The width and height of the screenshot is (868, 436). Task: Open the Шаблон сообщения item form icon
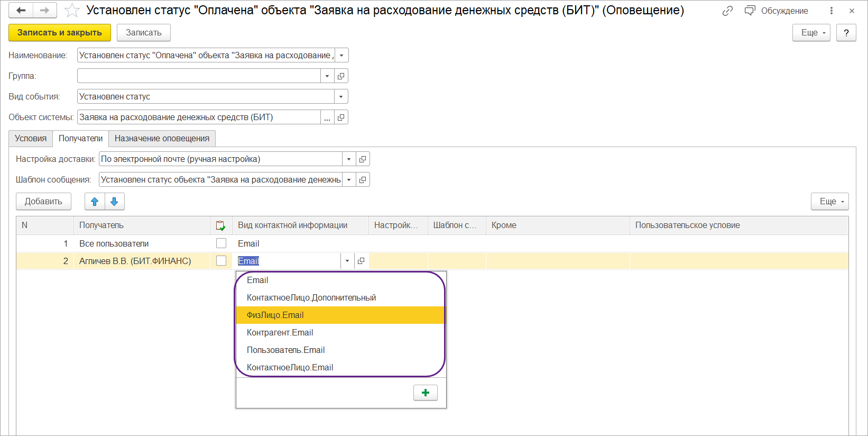coord(363,180)
